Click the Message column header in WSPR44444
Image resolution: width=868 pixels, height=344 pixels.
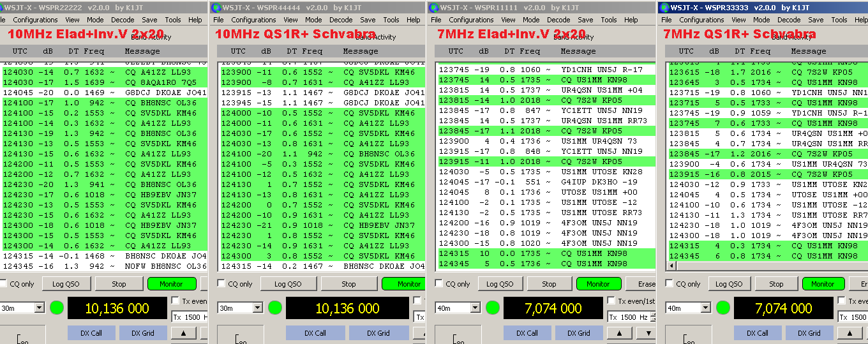(361, 51)
